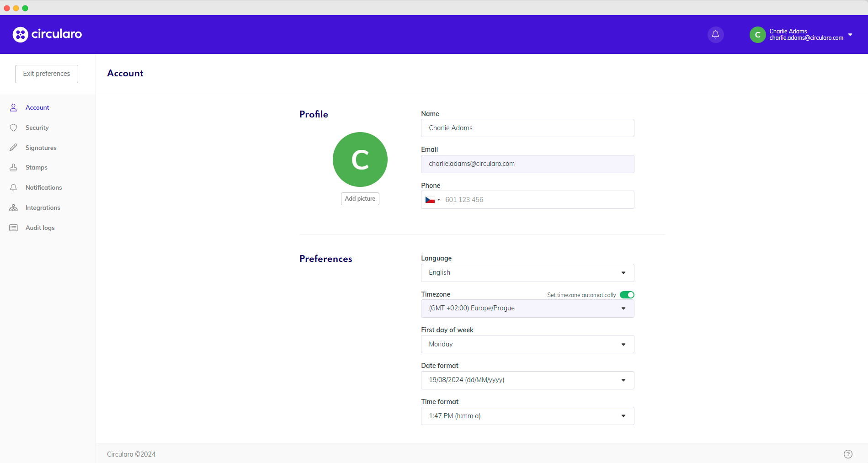Click the Security shield icon in sidebar
This screenshot has height=463, width=868.
pyautogui.click(x=14, y=128)
